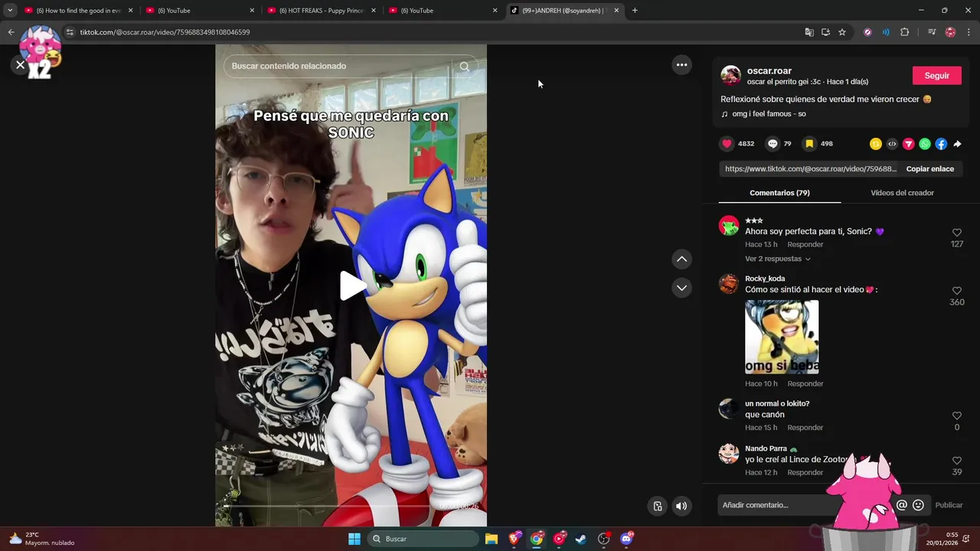
Task: Copy the video link with Copiar enlace
Action: tap(929, 169)
